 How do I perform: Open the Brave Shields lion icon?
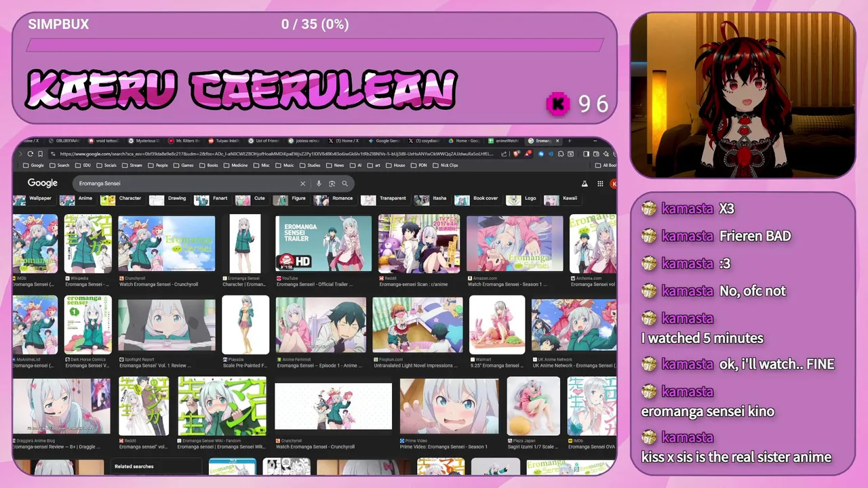(517, 154)
